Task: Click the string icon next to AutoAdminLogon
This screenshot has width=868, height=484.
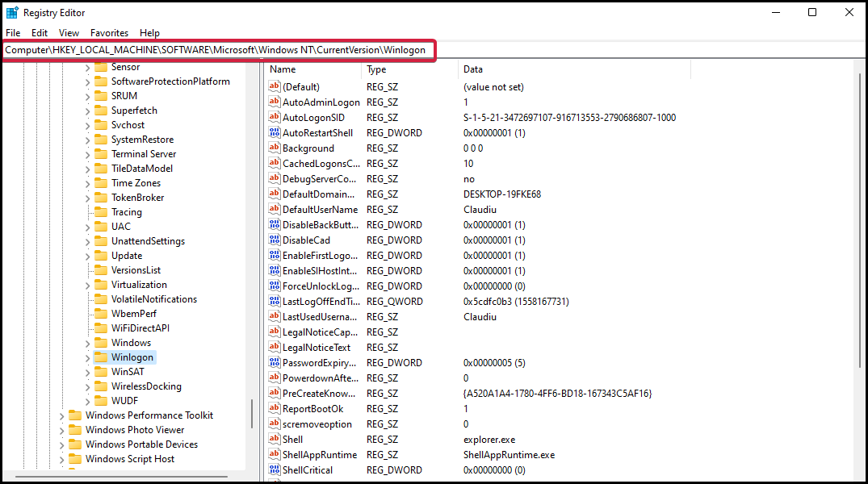Action: point(274,102)
